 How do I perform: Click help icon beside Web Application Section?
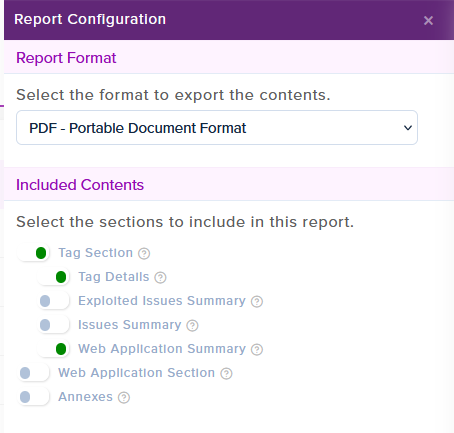coord(226,374)
